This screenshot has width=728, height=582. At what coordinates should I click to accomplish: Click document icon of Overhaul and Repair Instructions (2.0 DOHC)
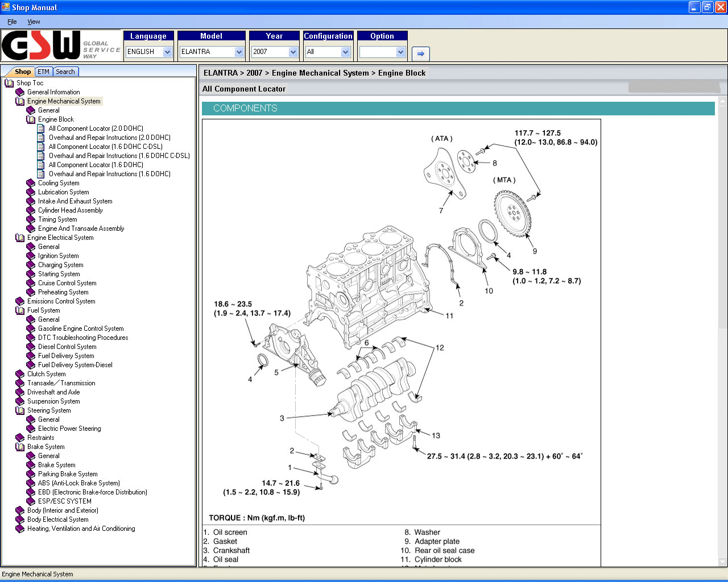click(x=41, y=138)
